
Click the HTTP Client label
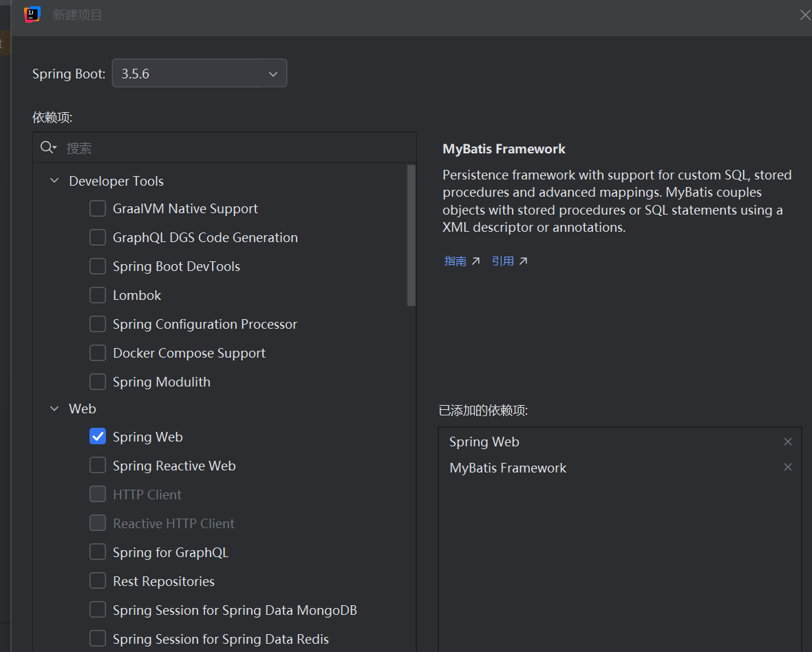tap(147, 495)
